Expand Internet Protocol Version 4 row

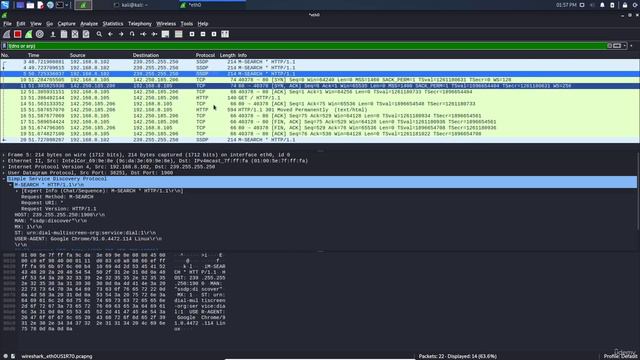(x=4, y=167)
